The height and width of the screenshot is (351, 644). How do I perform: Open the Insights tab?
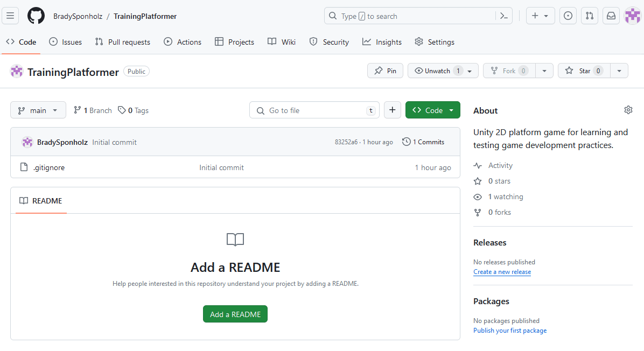[x=382, y=41]
